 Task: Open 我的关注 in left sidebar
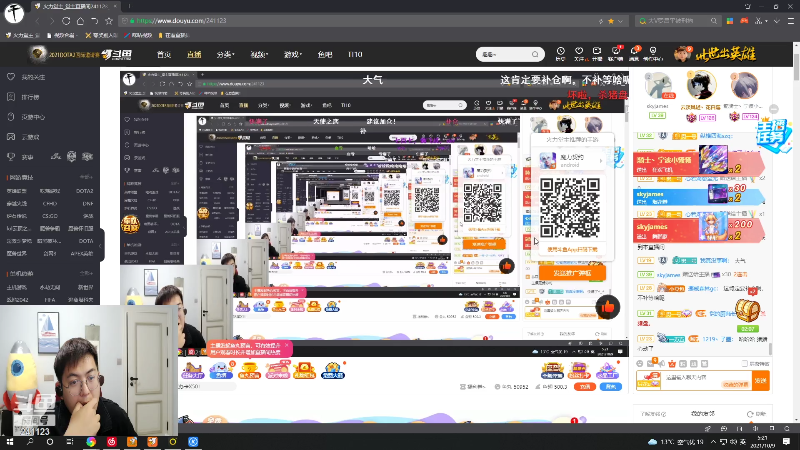coord(27,77)
